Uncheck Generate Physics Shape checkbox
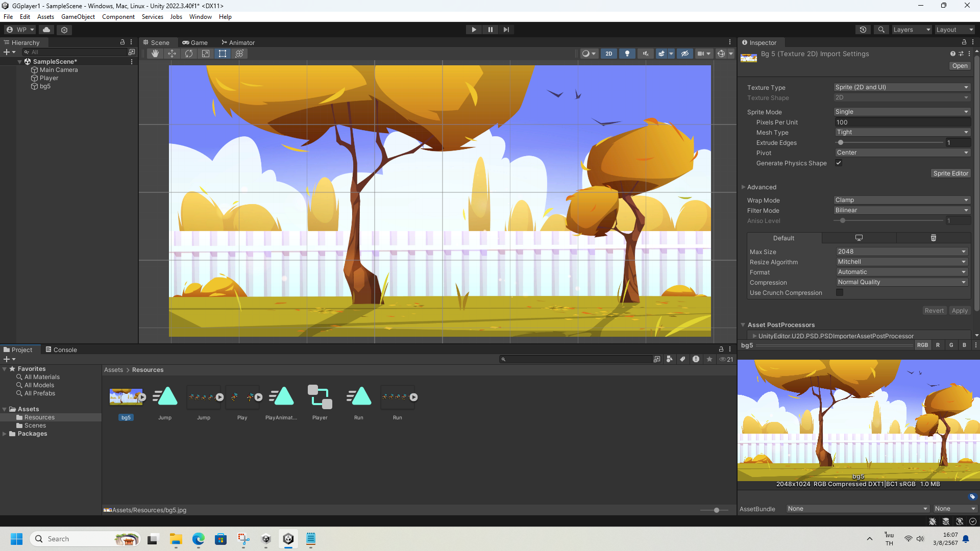The width and height of the screenshot is (980, 551). [838, 163]
